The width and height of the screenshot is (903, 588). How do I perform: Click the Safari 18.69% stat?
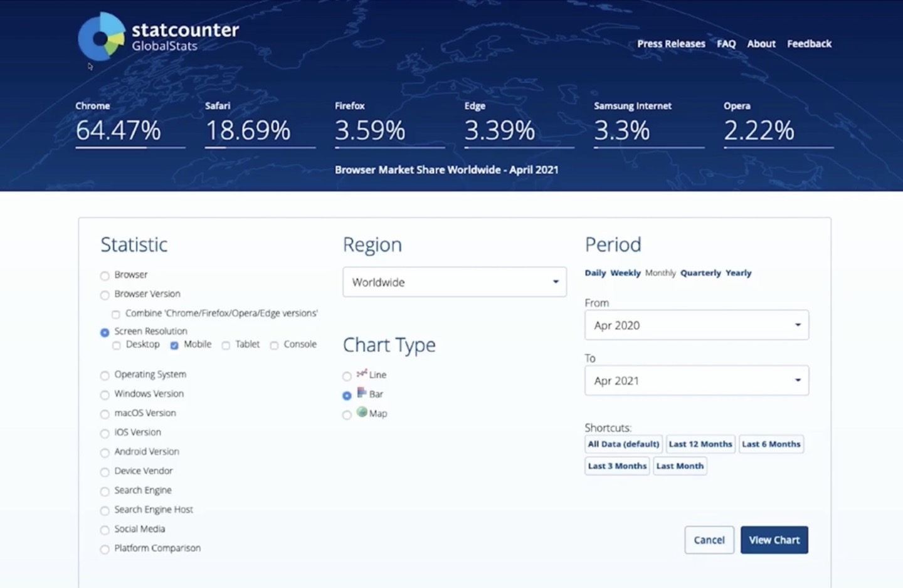pos(260,124)
